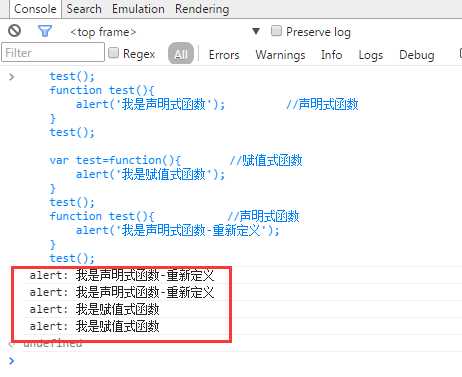Open the Rendering tab
This screenshot has height=377, width=462.
coord(202,9)
